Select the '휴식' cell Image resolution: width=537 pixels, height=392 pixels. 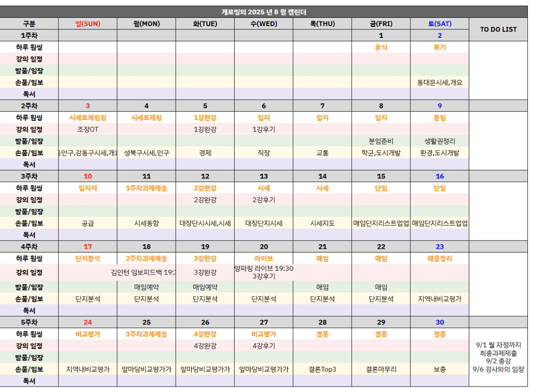[381, 47]
